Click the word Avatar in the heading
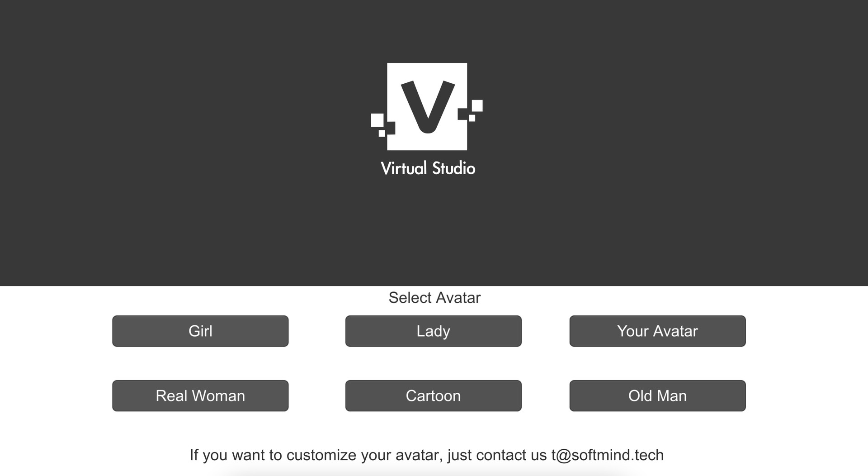The width and height of the screenshot is (868, 476). pos(458,298)
